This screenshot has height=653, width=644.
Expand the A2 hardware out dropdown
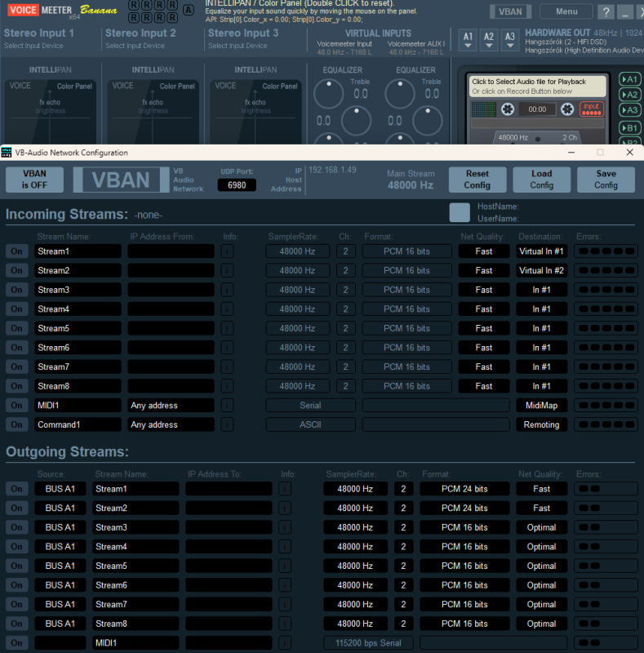[489, 40]
